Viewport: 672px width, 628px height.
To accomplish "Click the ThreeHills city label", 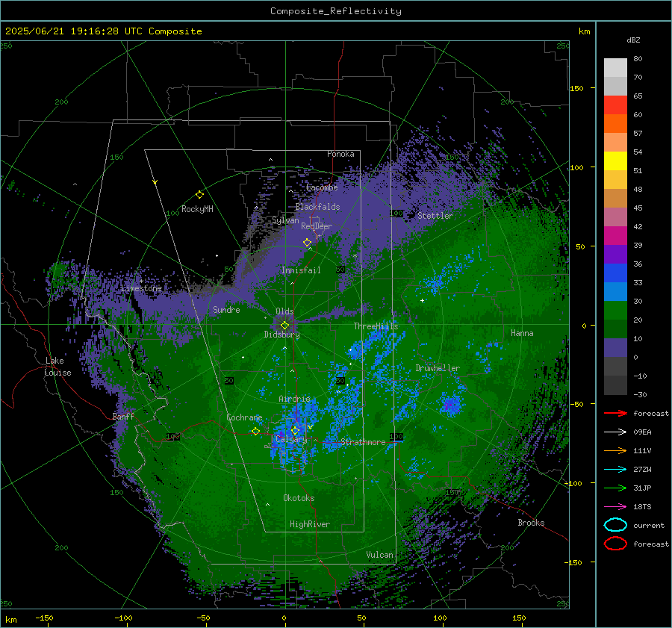I will (376, 326).
